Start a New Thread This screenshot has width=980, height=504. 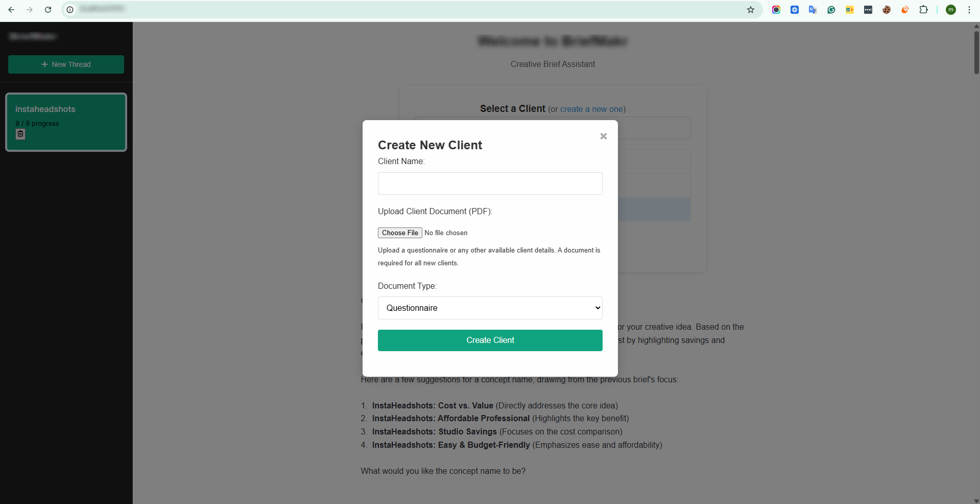click(66, 64)
